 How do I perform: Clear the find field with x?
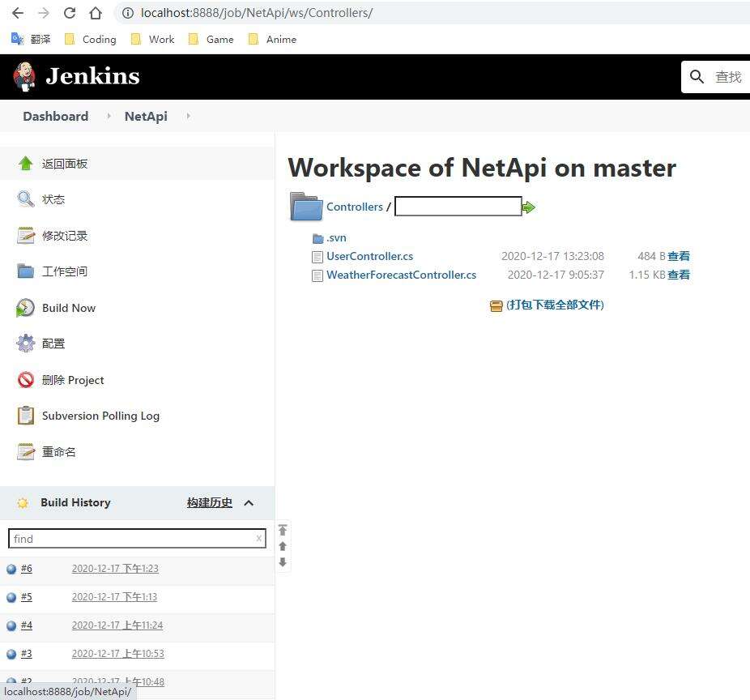[258, 538]
